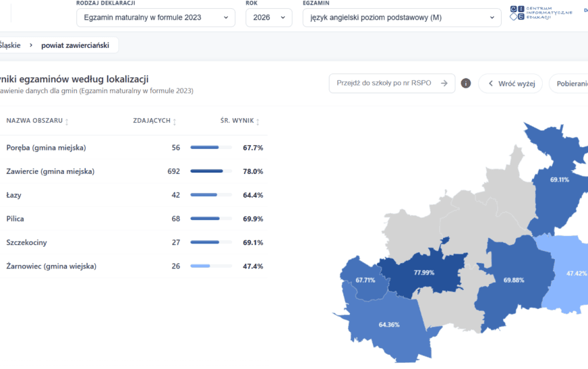The width and height of the screenshot is (588, 369).
Task: Click the arrow icon in RSPO search field
Action: [x=444, y=83]
